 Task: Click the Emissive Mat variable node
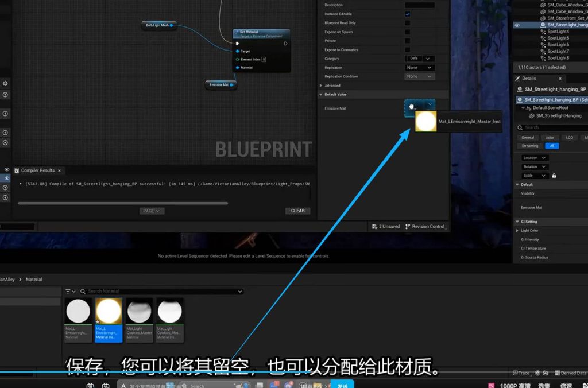pyautogui.click(x=219, y=85)
